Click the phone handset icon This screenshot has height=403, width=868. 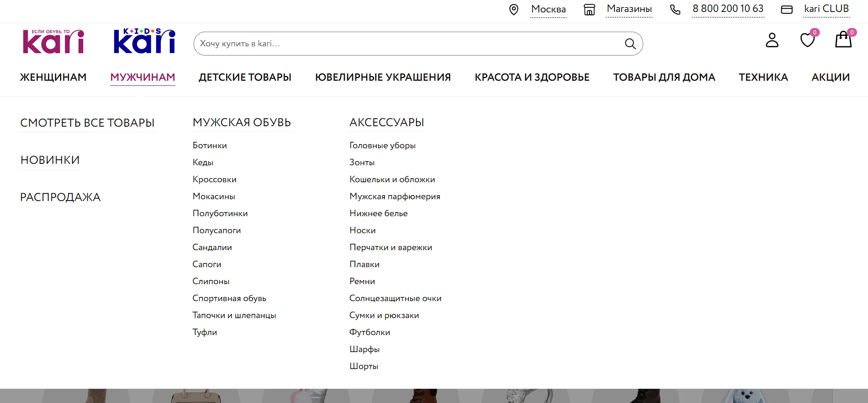[675, 10]
